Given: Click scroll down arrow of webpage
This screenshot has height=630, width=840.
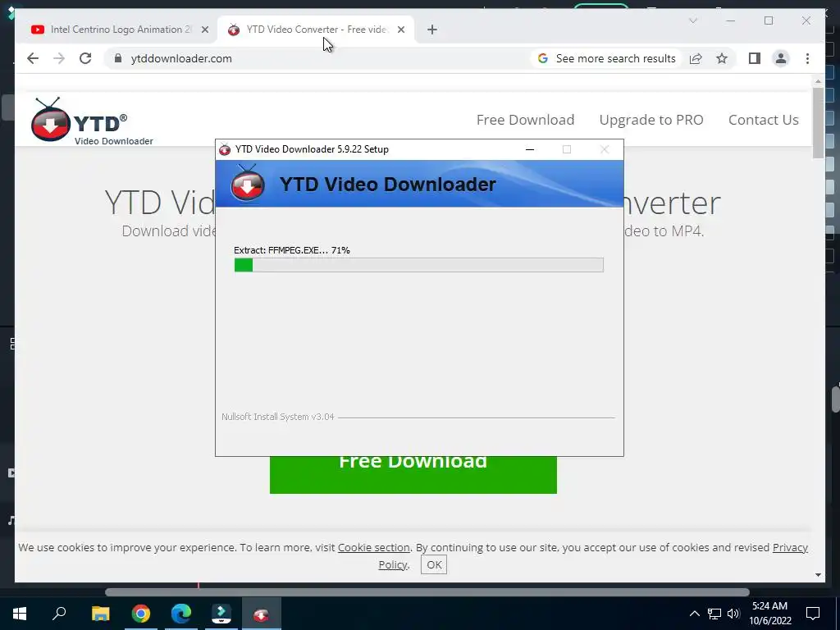Looking at the screenshot, I should coord(818,575).
